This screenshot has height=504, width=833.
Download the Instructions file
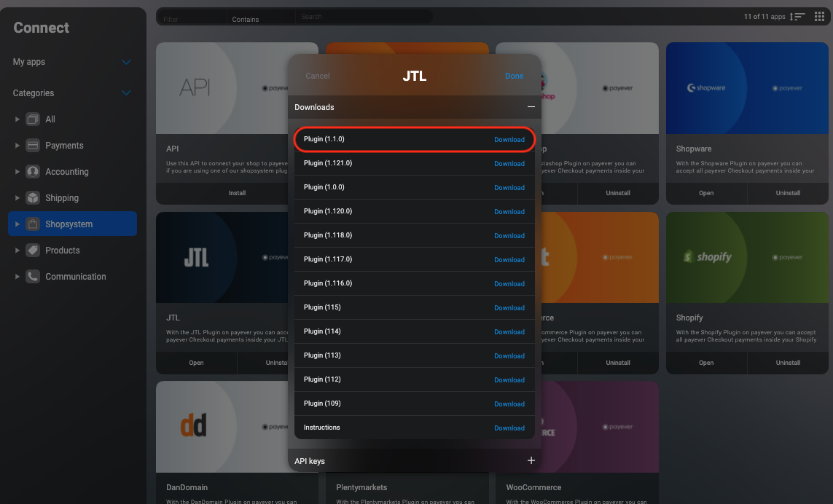coord(509,428)
